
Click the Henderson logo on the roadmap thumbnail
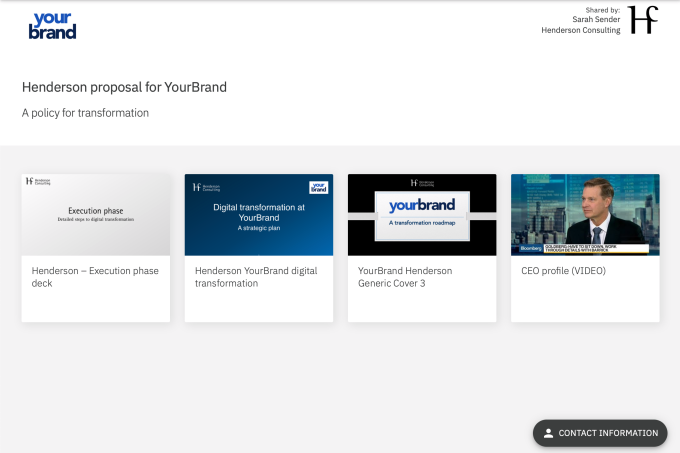421,182
